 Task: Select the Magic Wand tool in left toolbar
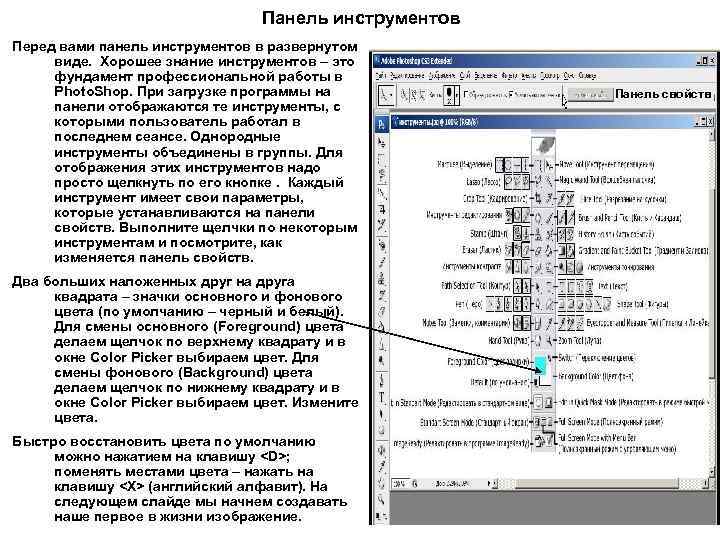tap(381, 192)
